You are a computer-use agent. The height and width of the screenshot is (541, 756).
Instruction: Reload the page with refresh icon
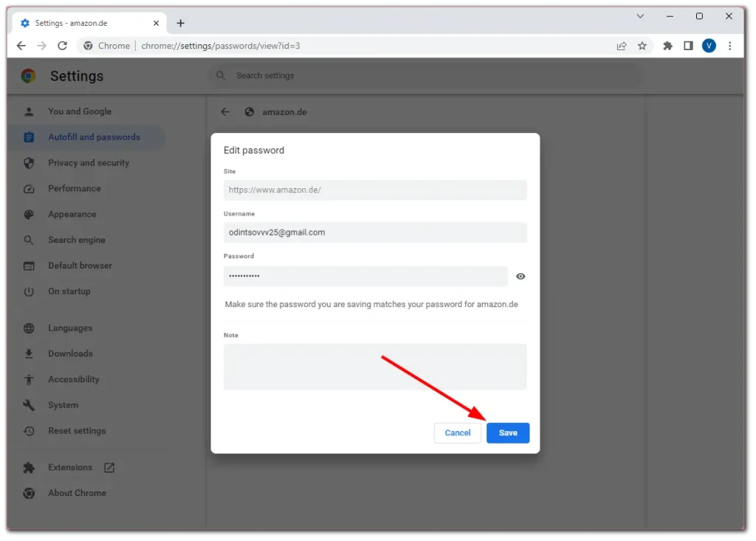point(63,46)
